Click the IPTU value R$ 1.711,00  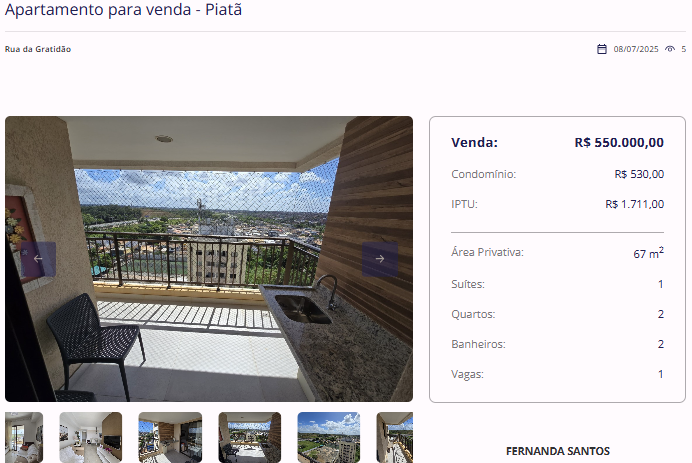[x=635, y=204]
